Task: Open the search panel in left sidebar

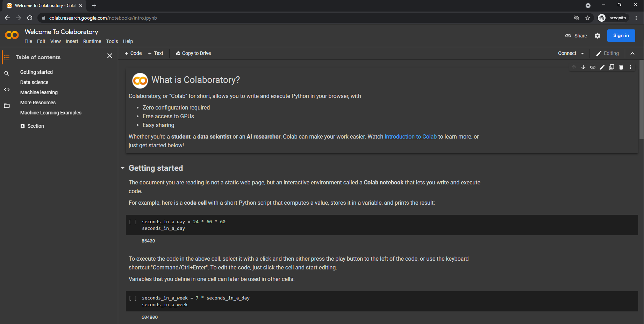Action: (7, 73)
